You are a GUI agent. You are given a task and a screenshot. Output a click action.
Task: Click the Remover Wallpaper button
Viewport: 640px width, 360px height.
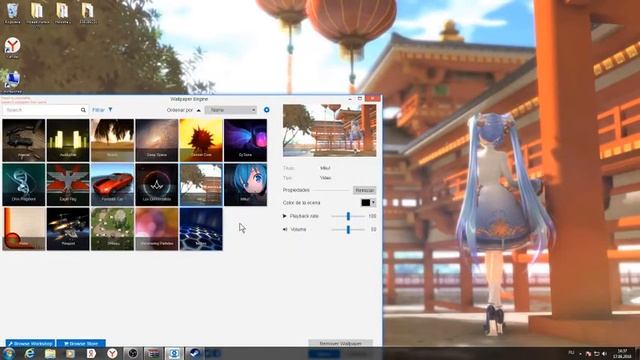click(340, 343)
